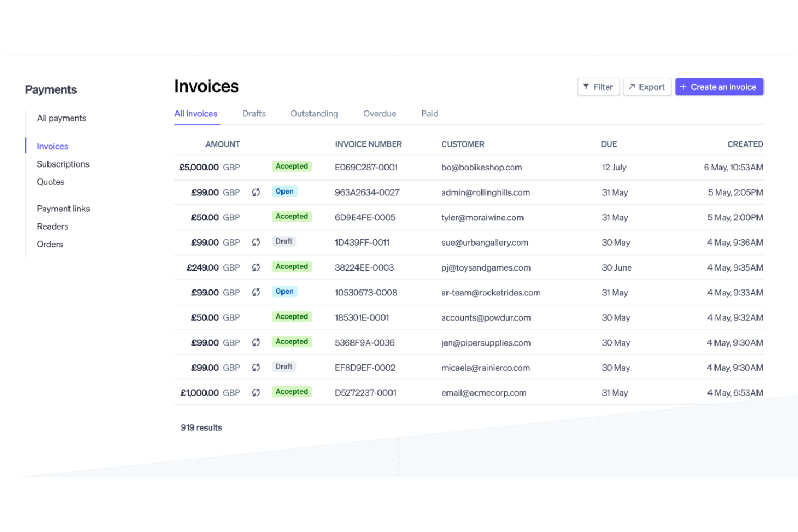Select the recurring icon next to the £1,000.00 invoice

point(256,392)
